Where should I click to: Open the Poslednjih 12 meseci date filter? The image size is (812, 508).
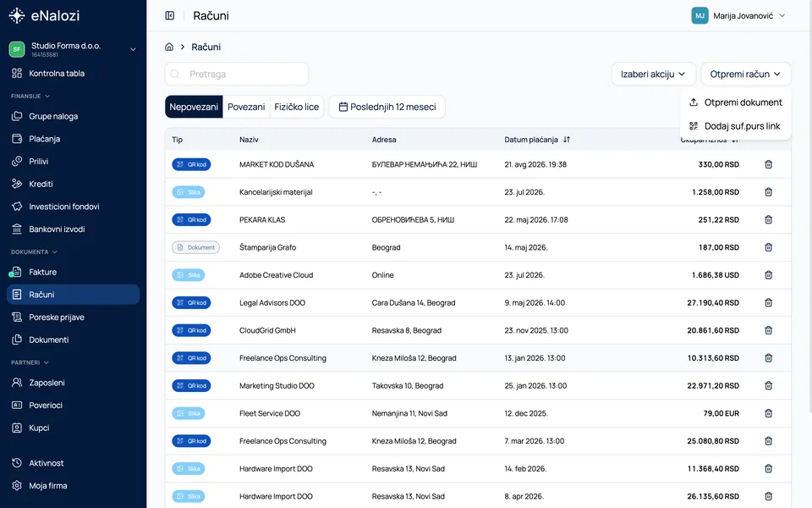click(x=387, y=107)
